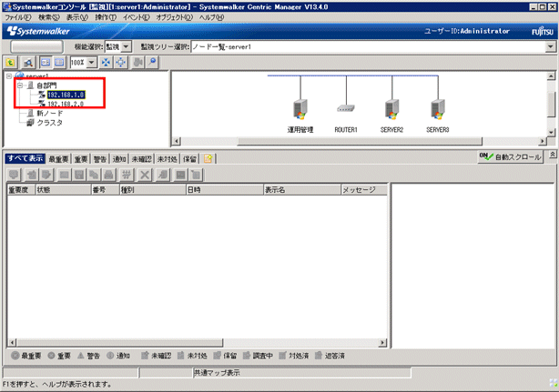Click the up-folder icon in toolbar
Screen dimensions: 559x392
point(11,62)
